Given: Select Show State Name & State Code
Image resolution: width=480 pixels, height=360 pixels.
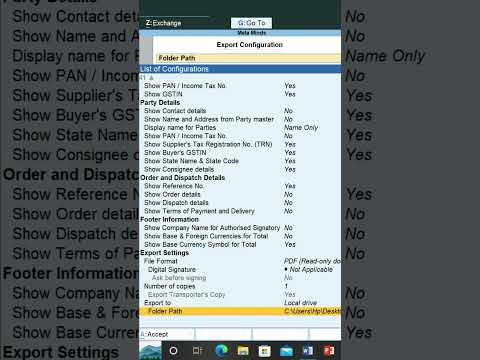Looking at the screenshot, I should click(191, 161).
